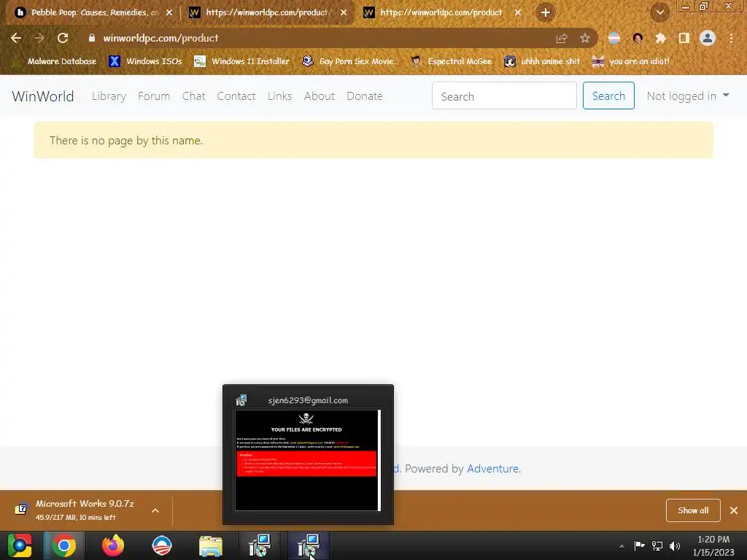This screenshot has height=560, width=747.
Task: Open the Forum nav item
Action: click(154, 96)
